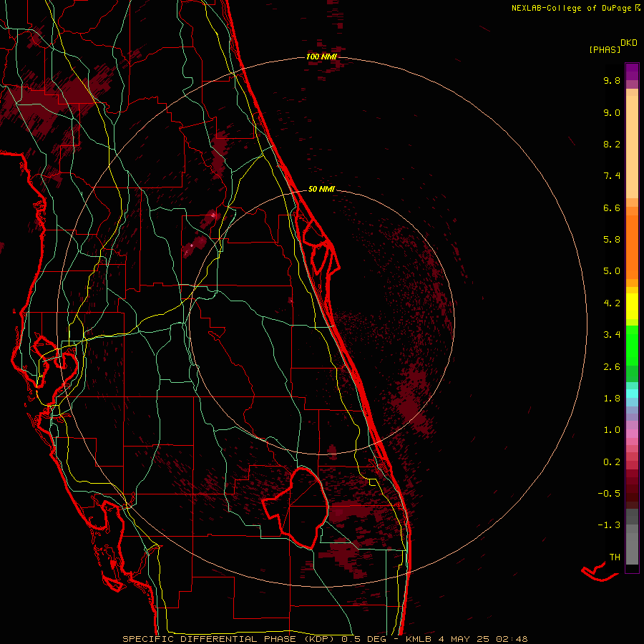
Task: Click the gray segment at color bar bottom
Action: 632,546
